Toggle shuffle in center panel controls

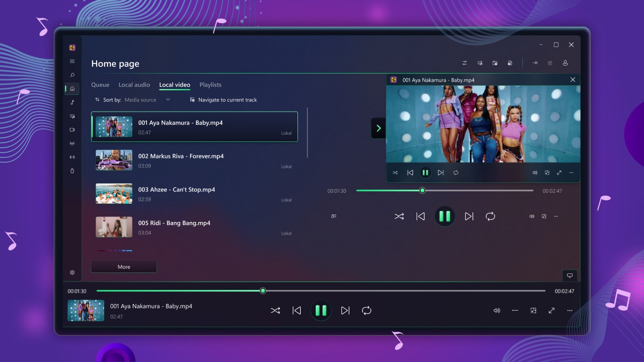(399, 216)
